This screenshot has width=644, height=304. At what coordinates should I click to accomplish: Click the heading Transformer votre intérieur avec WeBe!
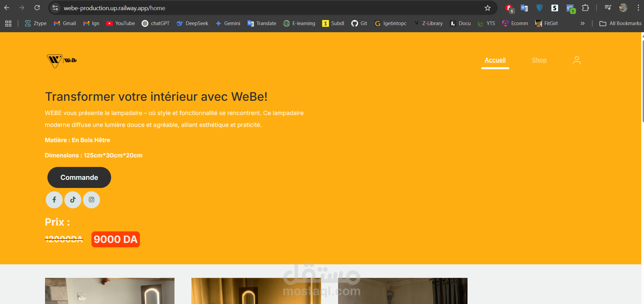point(156,97)
